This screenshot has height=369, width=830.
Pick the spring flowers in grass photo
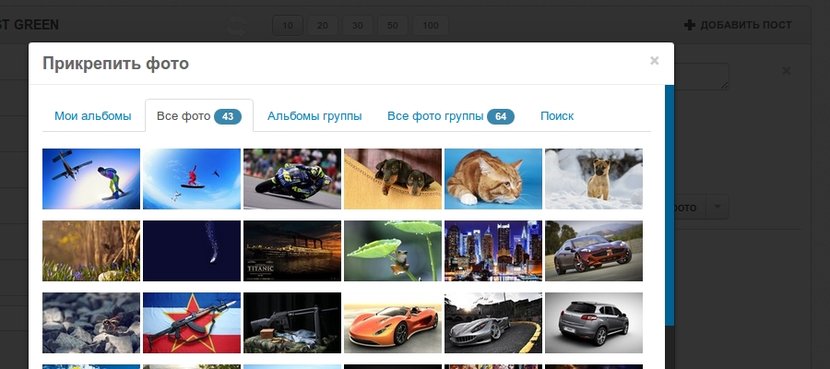tap(91, 251)
